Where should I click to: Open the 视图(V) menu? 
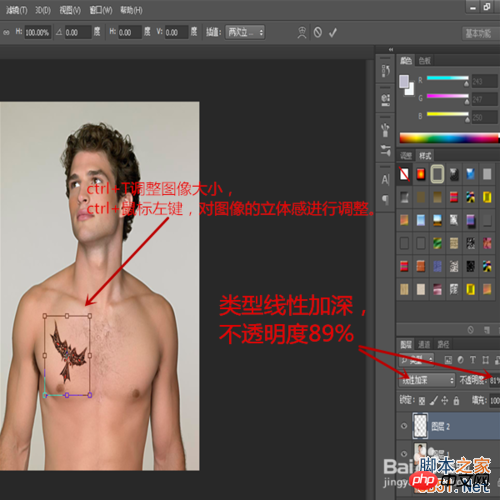(70, 10)
